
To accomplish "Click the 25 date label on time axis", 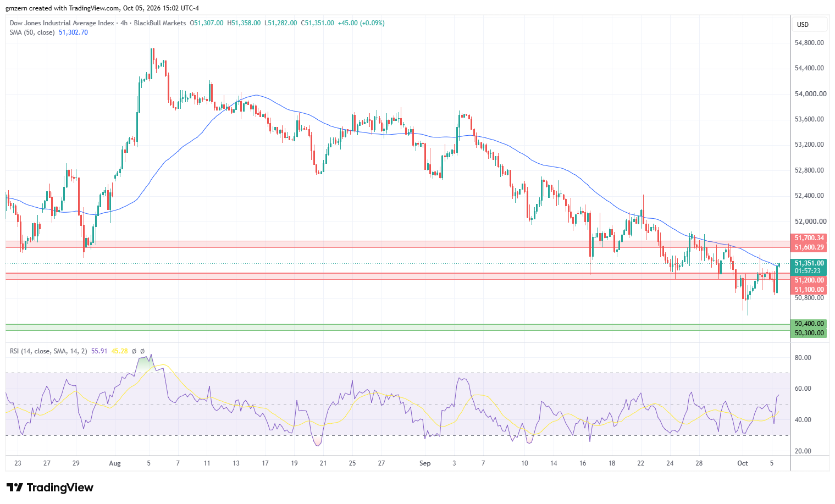I will [x=352, y=463].
